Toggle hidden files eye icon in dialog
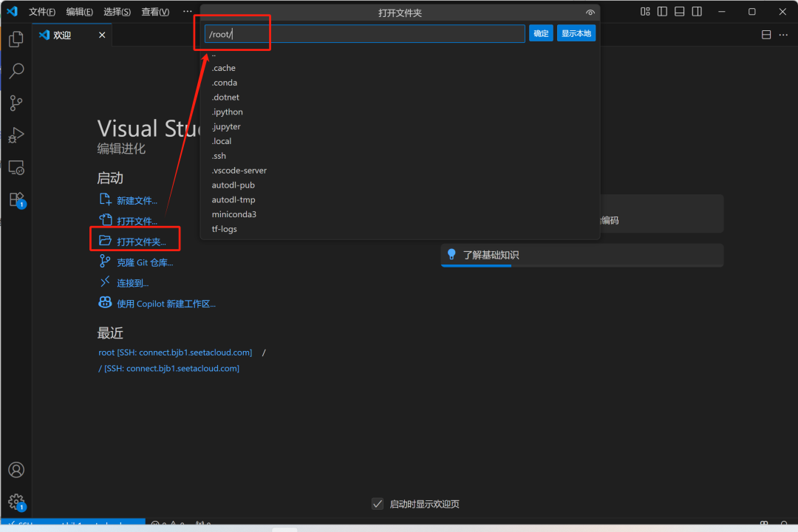The height and width of the screenshot is (532, 798). (590, 13)
